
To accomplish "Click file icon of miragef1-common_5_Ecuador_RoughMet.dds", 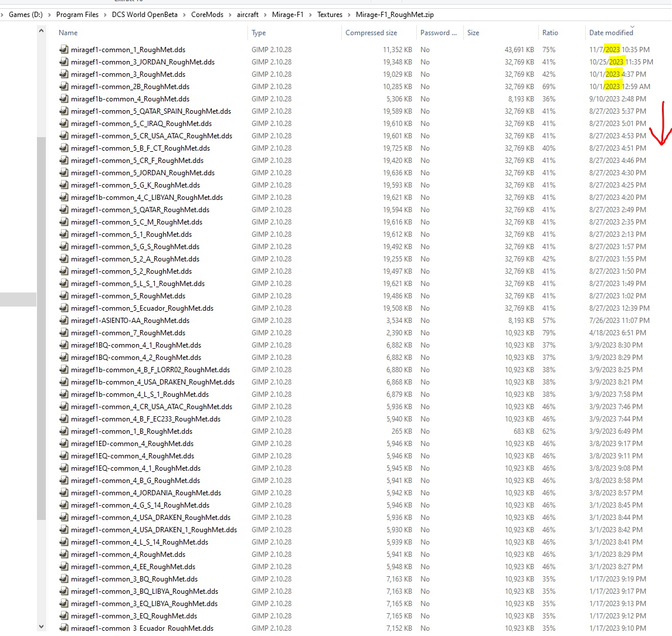I will tap(64, 308).
